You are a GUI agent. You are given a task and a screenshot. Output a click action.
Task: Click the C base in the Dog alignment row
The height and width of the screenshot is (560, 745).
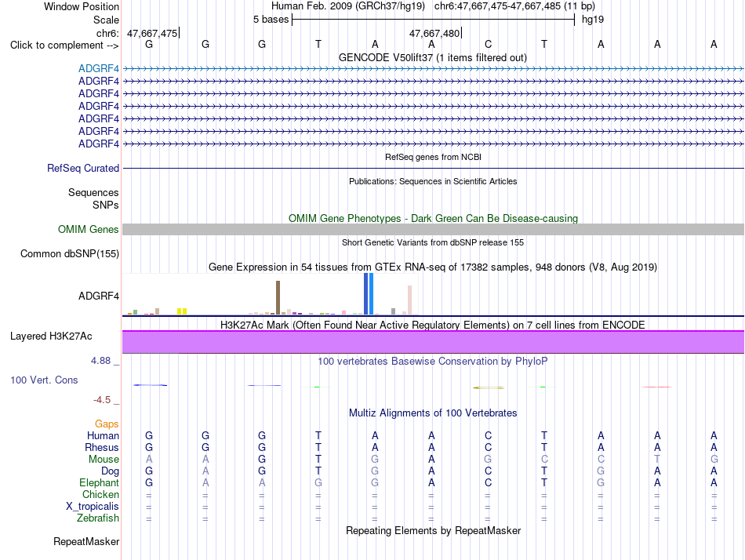pos(488,471)
